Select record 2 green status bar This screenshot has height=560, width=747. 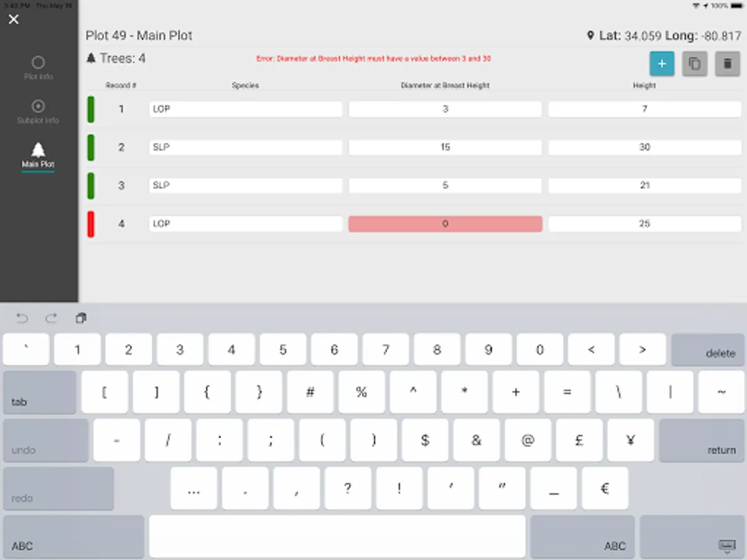(91, 147)
